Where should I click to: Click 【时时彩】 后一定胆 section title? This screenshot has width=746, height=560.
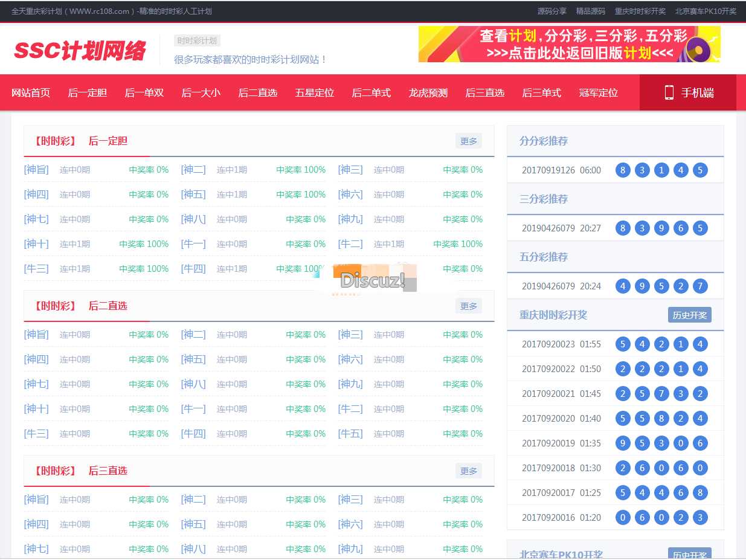80,141
